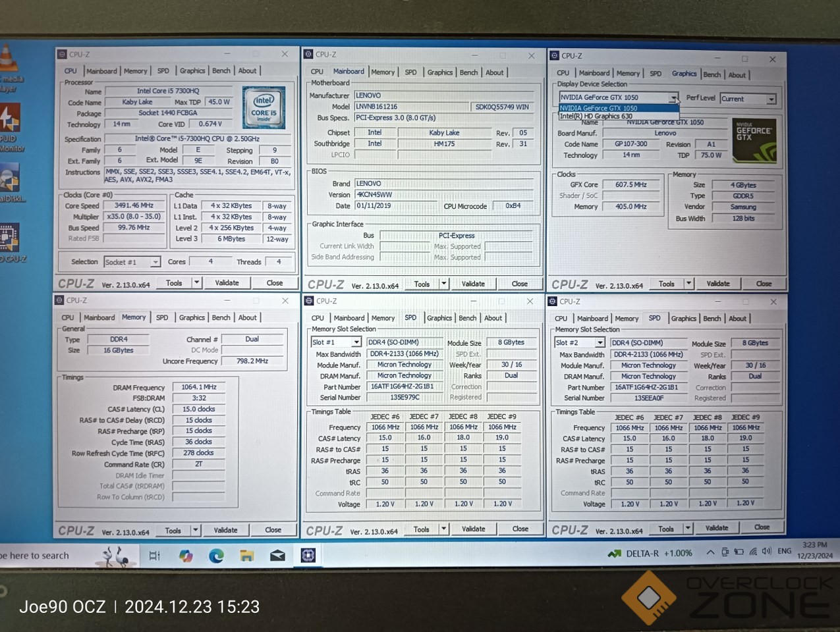Click the title bar icon of the Slot #2 window
This screenshot has height=632, width=840.
pyautogui.click(x=553, y=302)
